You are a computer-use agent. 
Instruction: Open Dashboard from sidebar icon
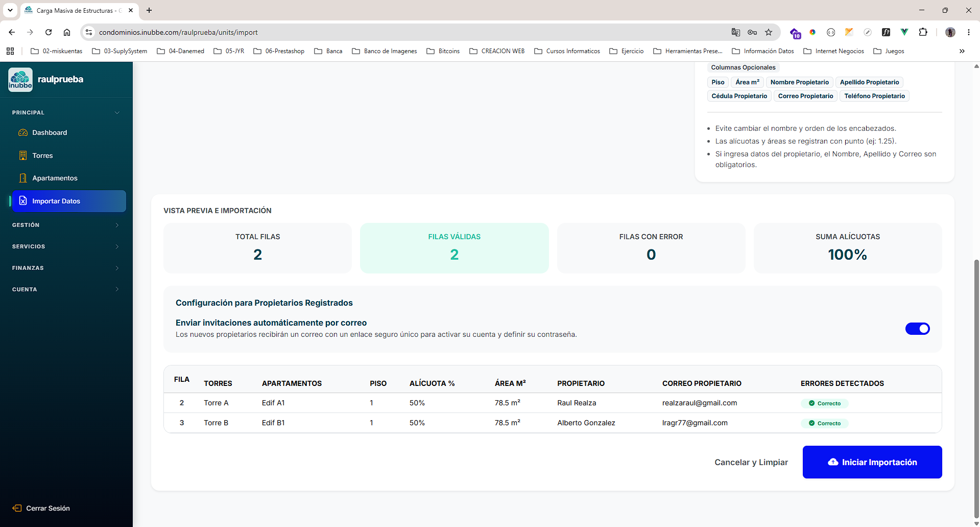23,132
